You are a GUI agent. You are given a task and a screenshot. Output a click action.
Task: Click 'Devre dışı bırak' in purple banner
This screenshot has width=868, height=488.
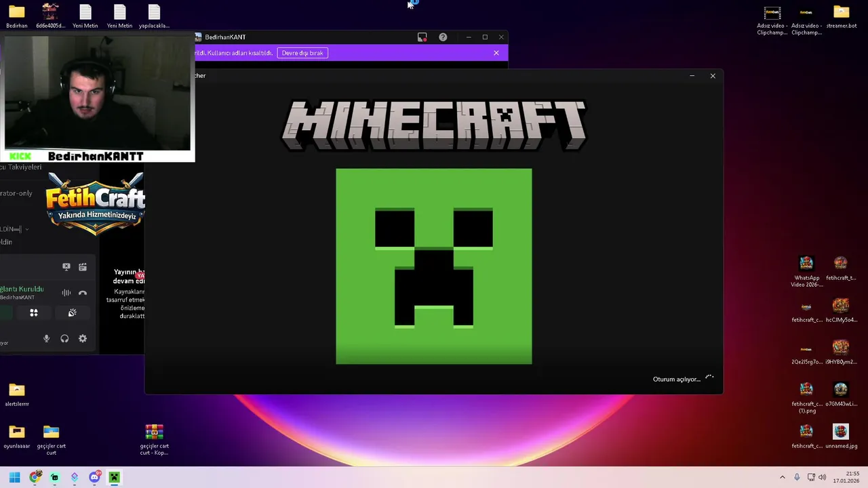(302, 53)
